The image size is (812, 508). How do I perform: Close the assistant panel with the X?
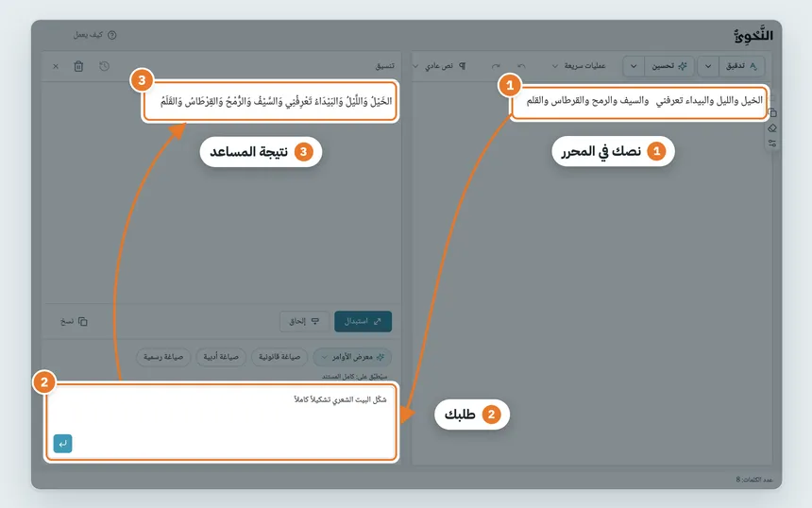pos(56,66)
